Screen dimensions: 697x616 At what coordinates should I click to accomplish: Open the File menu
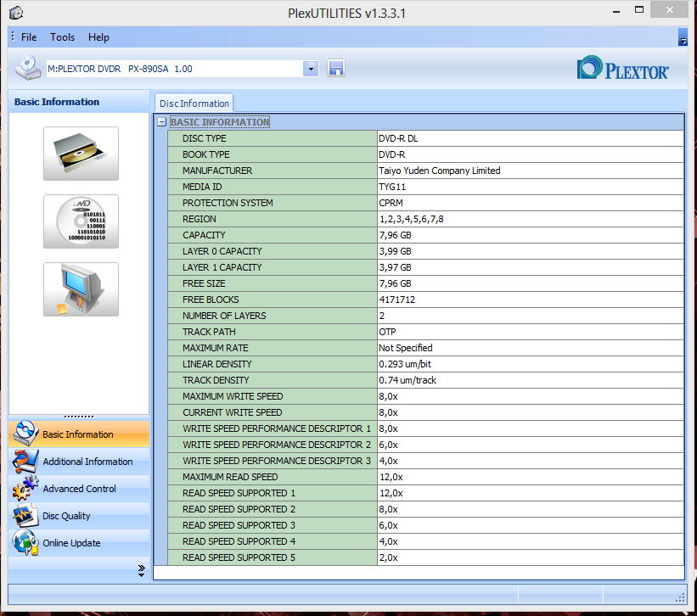point(29,37)
